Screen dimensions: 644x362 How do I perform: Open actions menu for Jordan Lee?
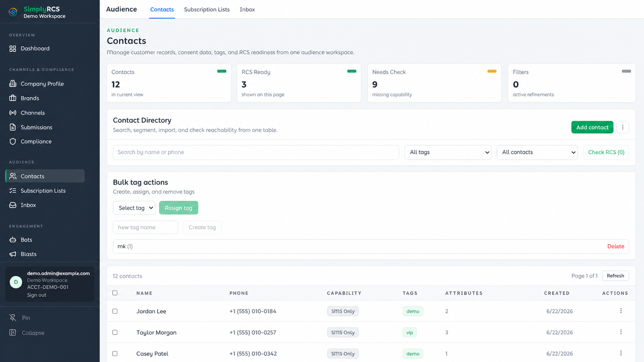coord(621,311)
